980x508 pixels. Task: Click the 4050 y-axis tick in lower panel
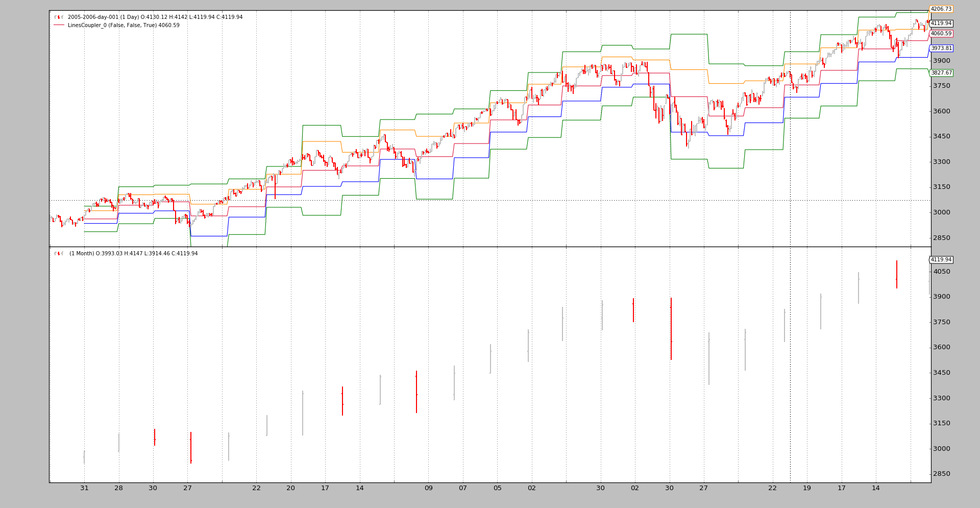(942, 272)
